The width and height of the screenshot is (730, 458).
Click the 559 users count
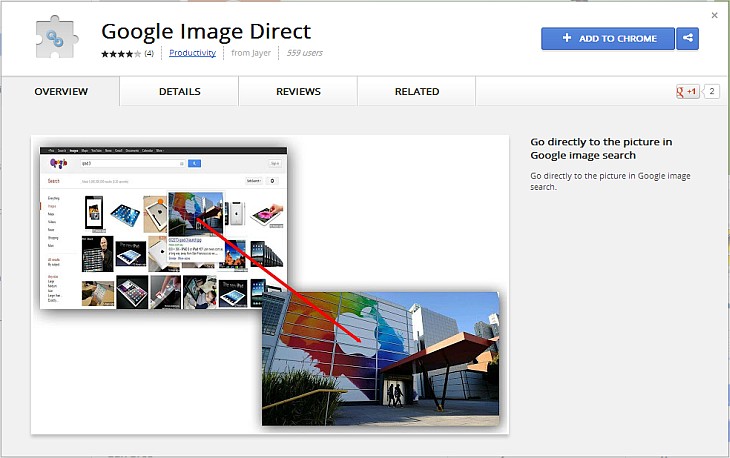pos(304,53)
